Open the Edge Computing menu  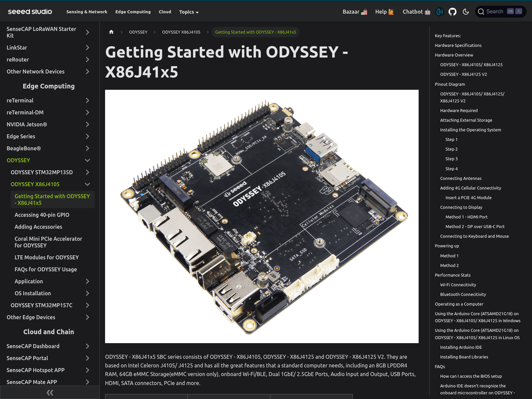pos(133,12)
